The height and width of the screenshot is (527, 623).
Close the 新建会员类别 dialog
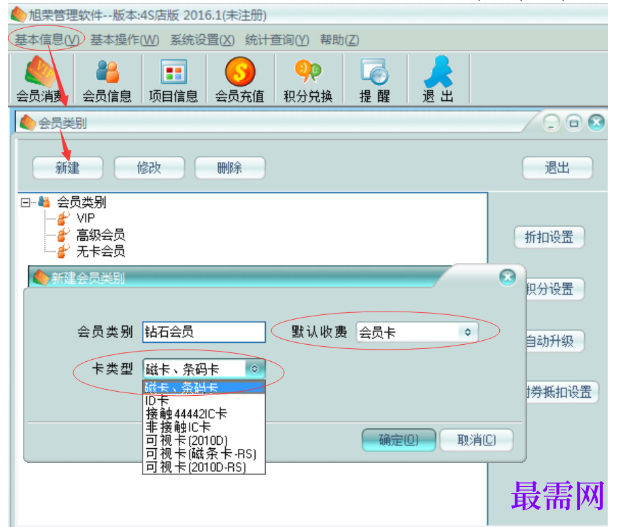[507, 277]
